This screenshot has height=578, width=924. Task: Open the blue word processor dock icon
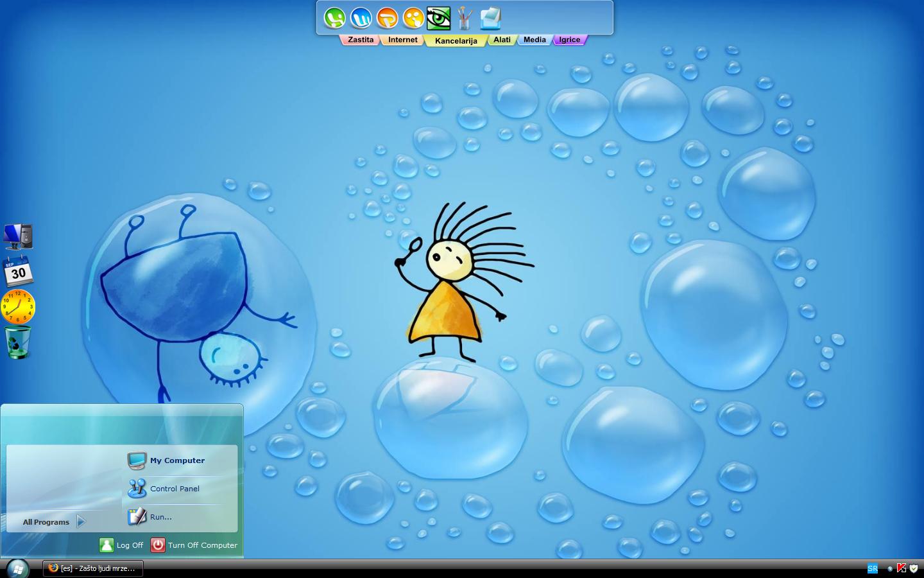[x=361, y=18]
